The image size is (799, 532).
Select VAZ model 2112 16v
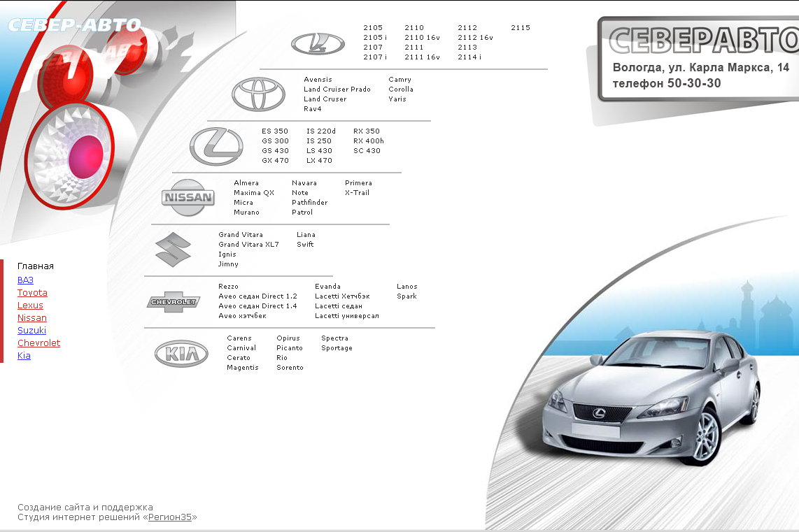(x=475, y=37)
